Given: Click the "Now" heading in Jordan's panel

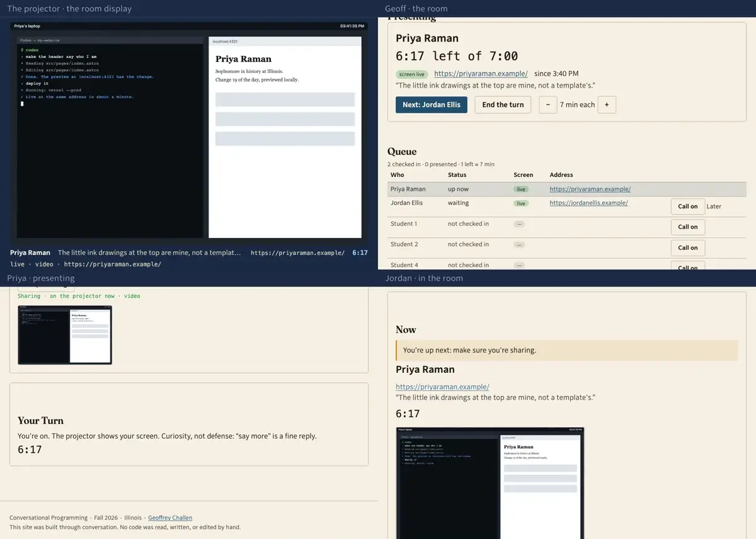Looking at the screenshot, I should [406, 329].
